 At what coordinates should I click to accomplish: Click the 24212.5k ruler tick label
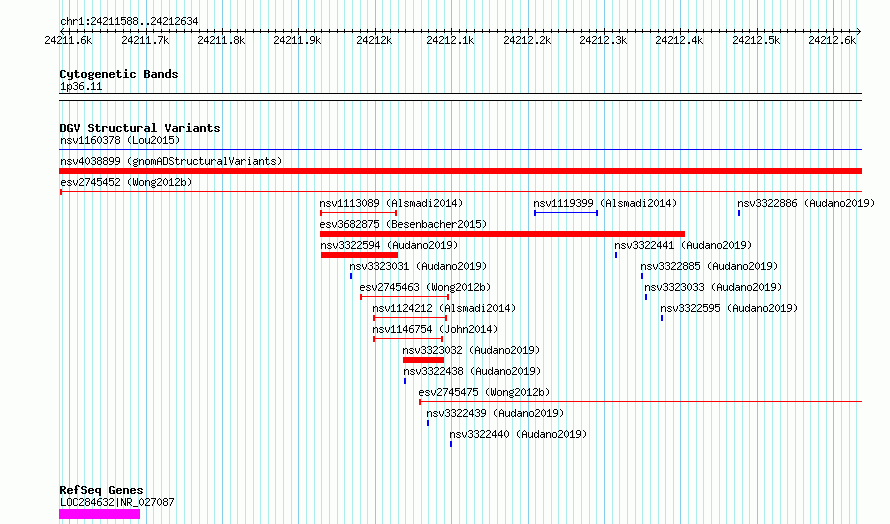pos(756,40)
